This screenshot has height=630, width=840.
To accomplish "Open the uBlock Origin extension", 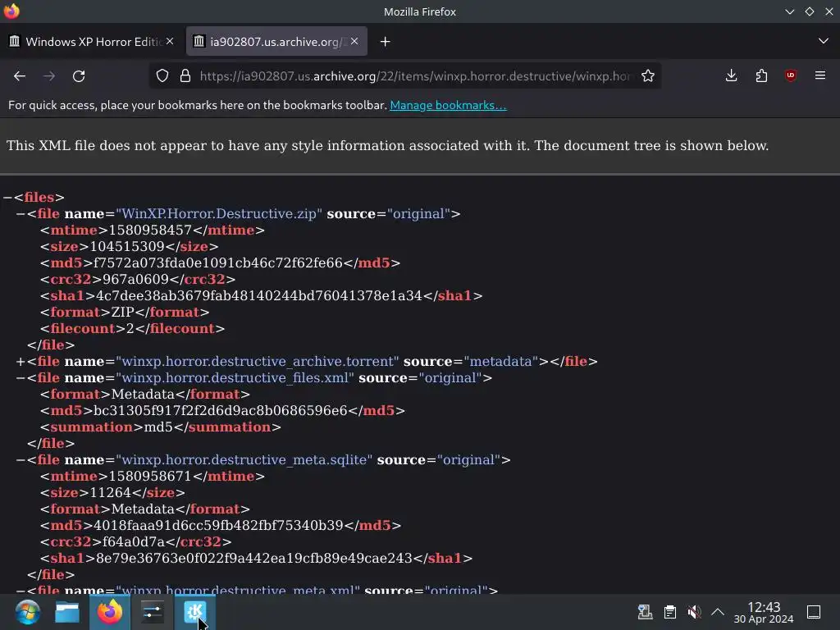I will point(791,76).
